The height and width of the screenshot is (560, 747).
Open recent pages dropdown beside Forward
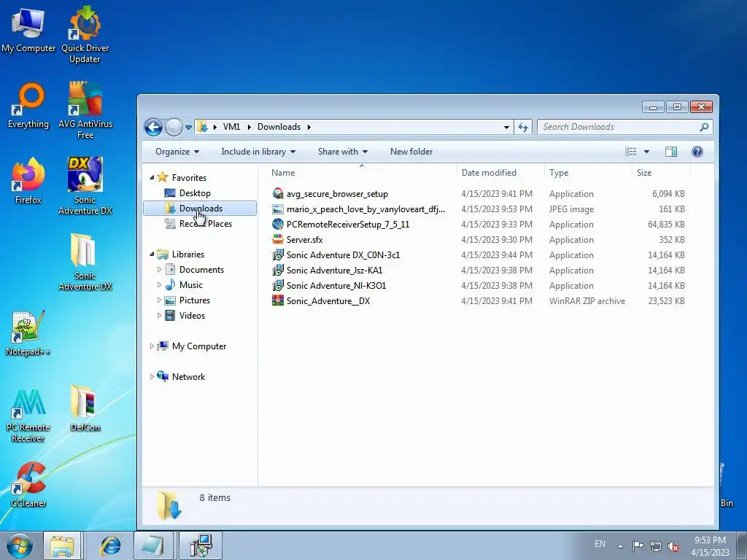189,127
